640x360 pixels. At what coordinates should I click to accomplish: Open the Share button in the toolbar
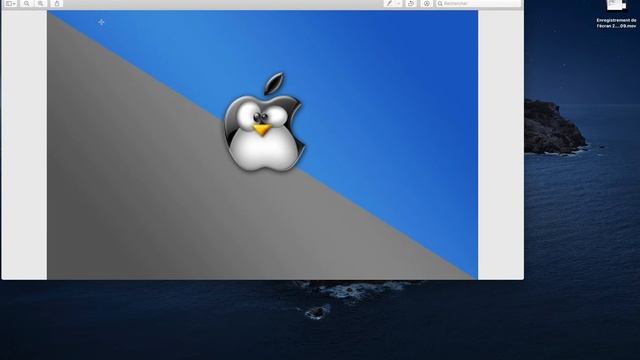(57, 3)
